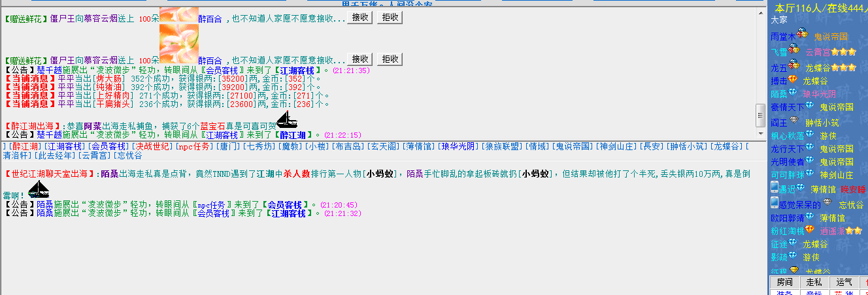Screen dimensions: 868x295
Task: Switch to the 运气 tab
Action: tap(843, 283)
